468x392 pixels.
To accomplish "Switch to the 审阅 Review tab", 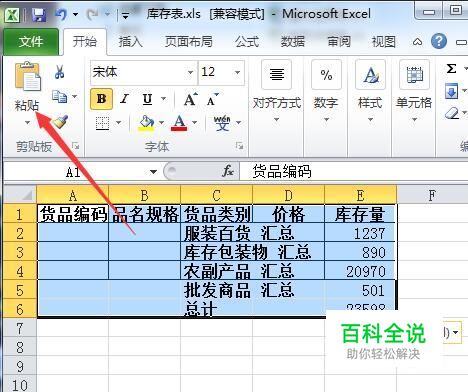I will click(x=338, y=42).
